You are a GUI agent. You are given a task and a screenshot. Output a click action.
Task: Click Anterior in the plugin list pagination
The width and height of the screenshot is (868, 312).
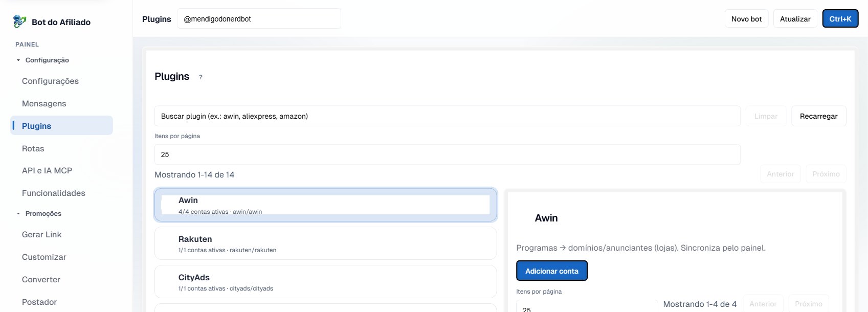pos(781,174)
